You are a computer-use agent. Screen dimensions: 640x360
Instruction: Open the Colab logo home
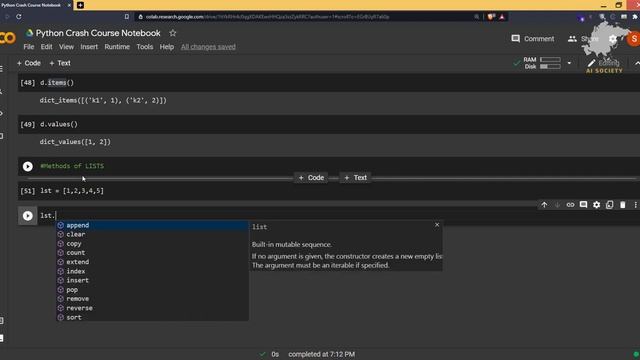pos(8,38)
